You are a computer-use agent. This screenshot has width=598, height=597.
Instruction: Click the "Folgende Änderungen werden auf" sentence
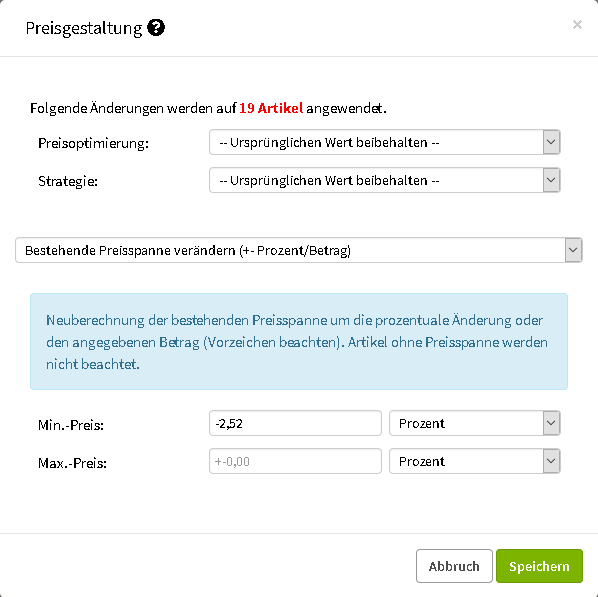click(x=133, y=109)
